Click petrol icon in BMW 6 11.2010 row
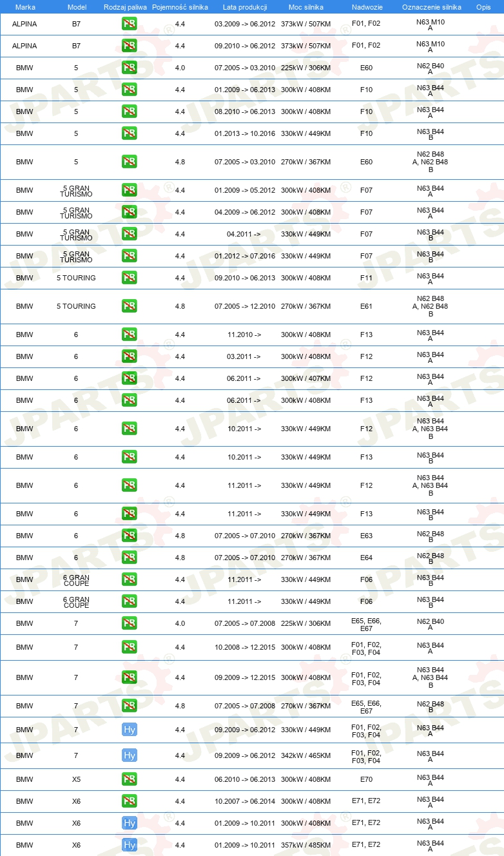Viewport: 504px width, 856px height. (129, 335)
